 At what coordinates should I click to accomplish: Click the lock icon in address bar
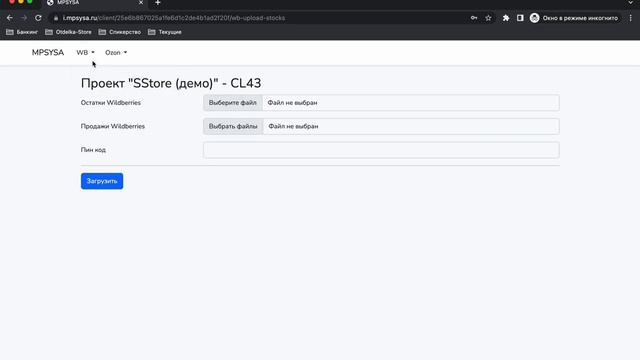pos(56,18)
